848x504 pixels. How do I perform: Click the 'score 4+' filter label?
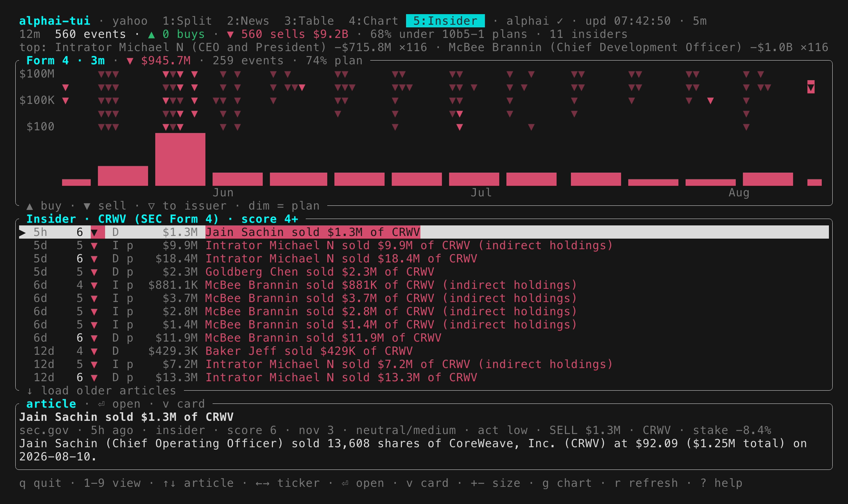(270, 219)
